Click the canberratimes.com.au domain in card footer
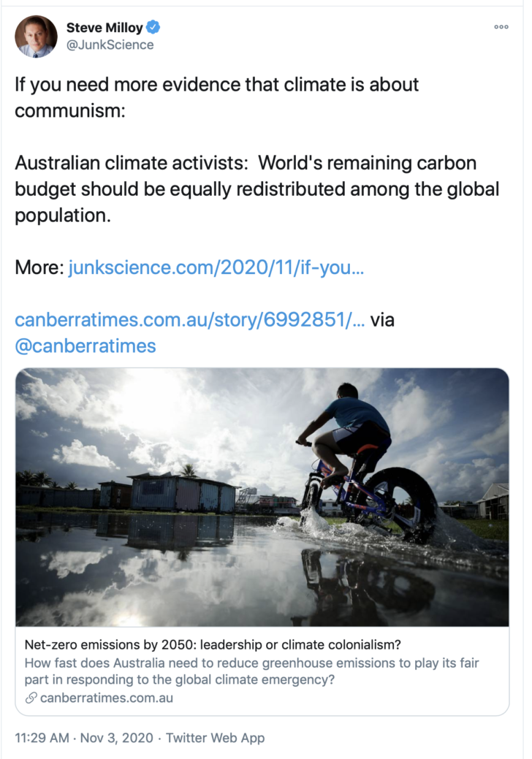532x759 pixels. coord(107,698)
